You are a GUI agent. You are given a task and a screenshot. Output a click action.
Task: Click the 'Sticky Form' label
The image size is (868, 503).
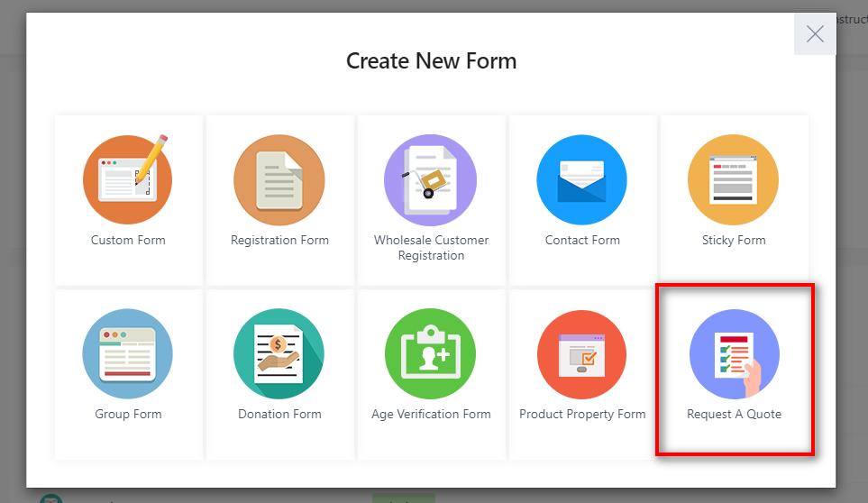(734, 240)
